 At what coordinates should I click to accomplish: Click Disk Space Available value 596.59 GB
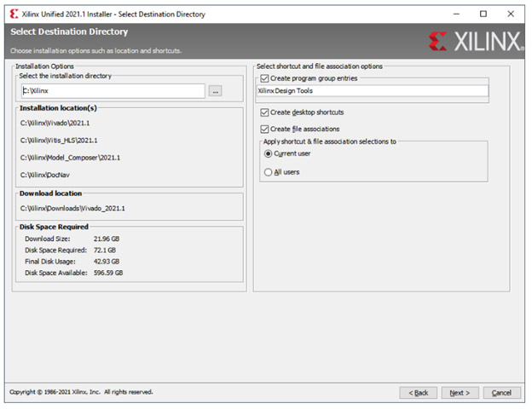(x=108, y=273)
